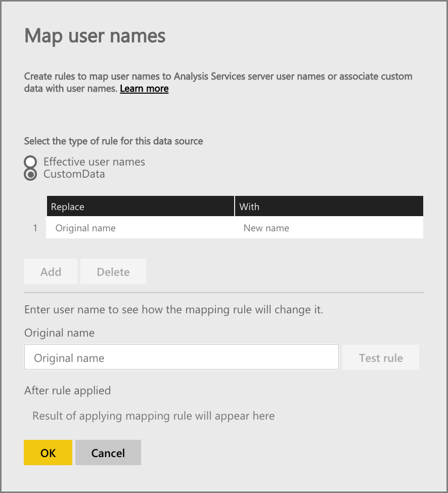Focus the Original name test text box

coord(182,357)
